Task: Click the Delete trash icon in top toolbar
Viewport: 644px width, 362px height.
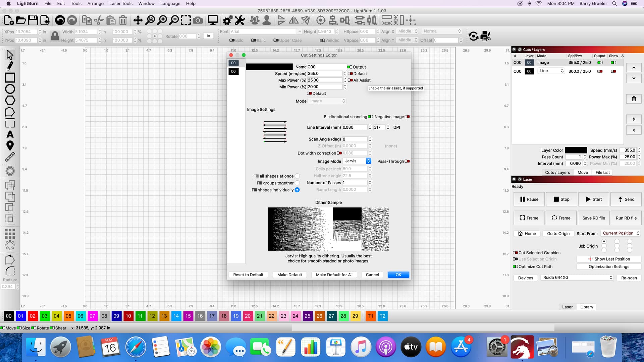Action: [x=123, y=20]
